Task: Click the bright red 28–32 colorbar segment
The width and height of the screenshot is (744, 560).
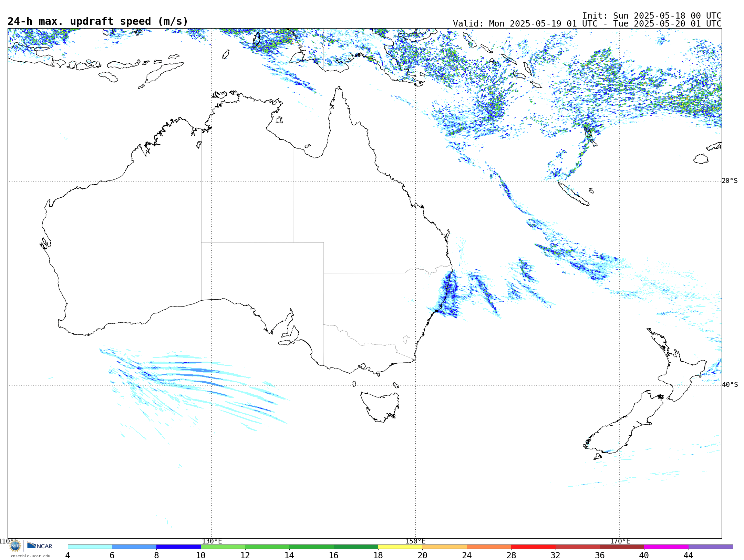Action: (x=533, y=547)
